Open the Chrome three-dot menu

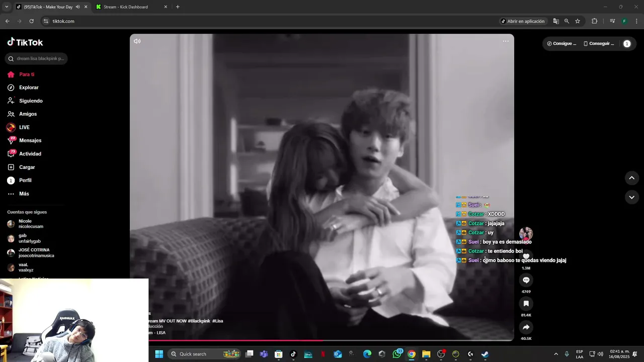point(636,21)
